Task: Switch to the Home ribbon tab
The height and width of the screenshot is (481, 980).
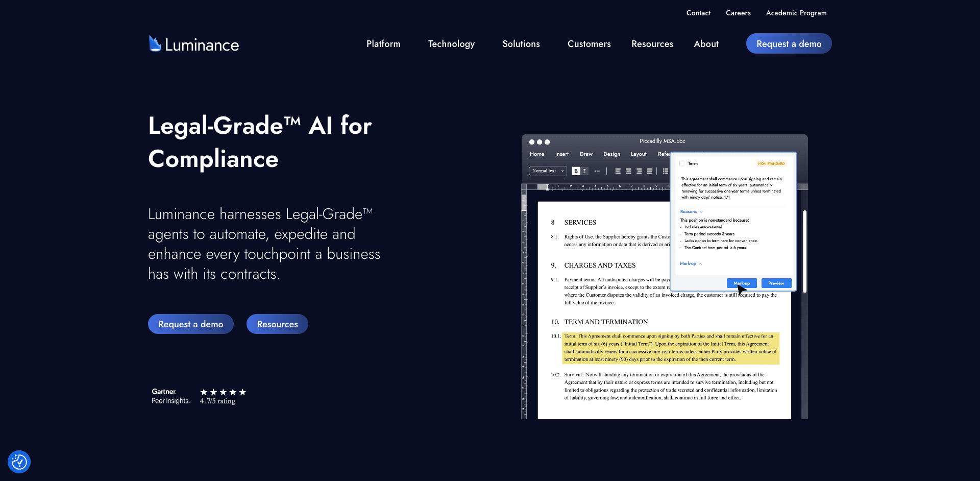Action: 537,154
